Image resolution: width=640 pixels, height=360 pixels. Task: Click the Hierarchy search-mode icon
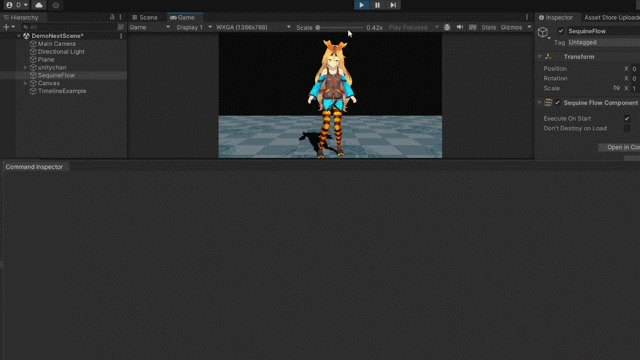[120, 27]
